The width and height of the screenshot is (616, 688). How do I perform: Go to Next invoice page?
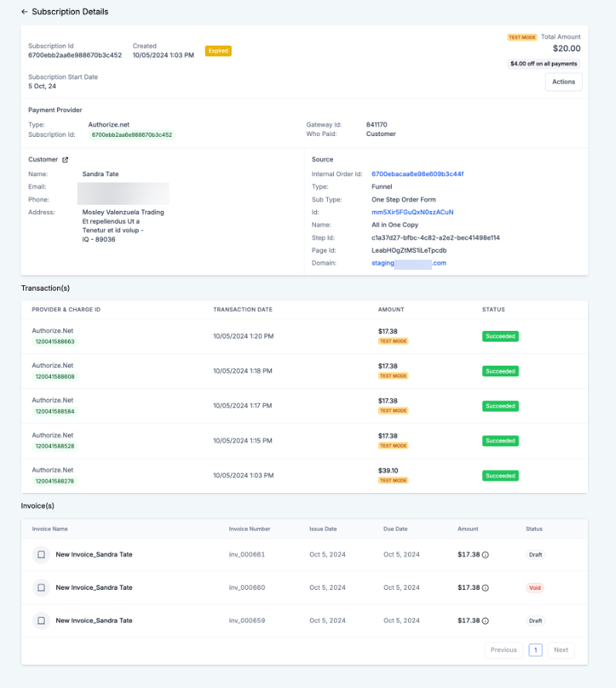pos(561,650)
